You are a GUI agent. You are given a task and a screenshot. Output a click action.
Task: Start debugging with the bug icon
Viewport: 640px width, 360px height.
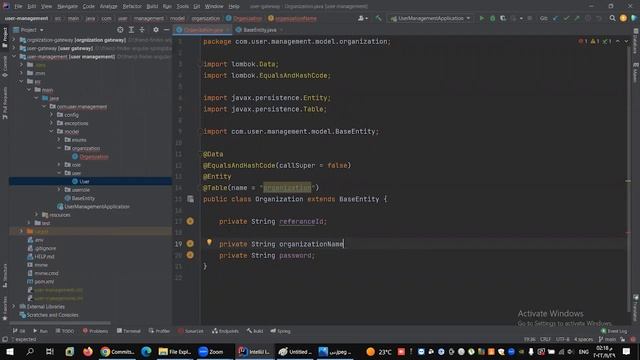coord(493,18)
